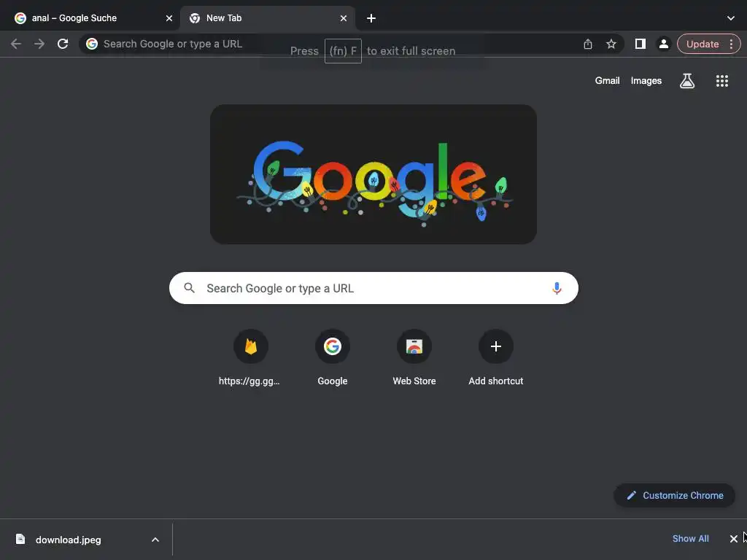Dismiss the downloads bar
747x560 pixels.
click(734, 539)
